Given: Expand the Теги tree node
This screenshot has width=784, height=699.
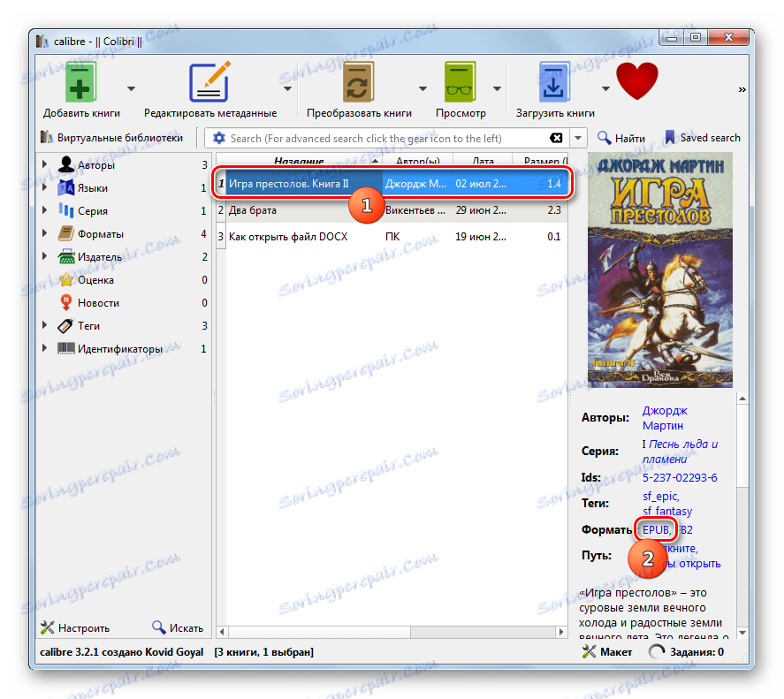Looking at the screenshot, I should coord(44,325).
